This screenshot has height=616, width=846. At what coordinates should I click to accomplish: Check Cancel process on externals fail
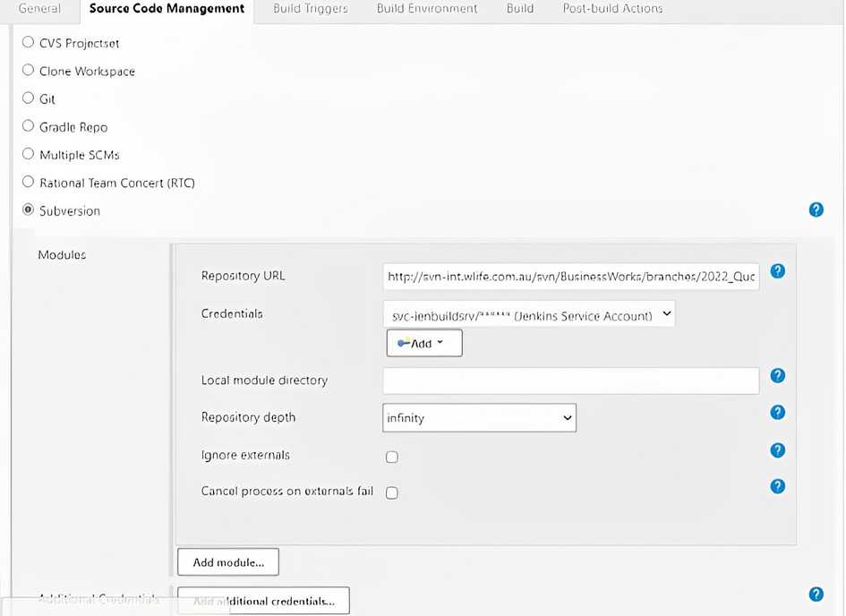391,492
